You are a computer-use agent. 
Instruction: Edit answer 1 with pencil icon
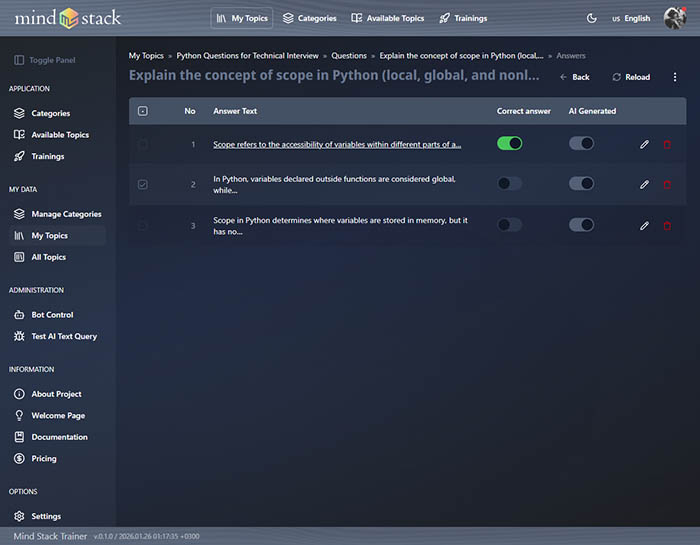coord(644,144)
